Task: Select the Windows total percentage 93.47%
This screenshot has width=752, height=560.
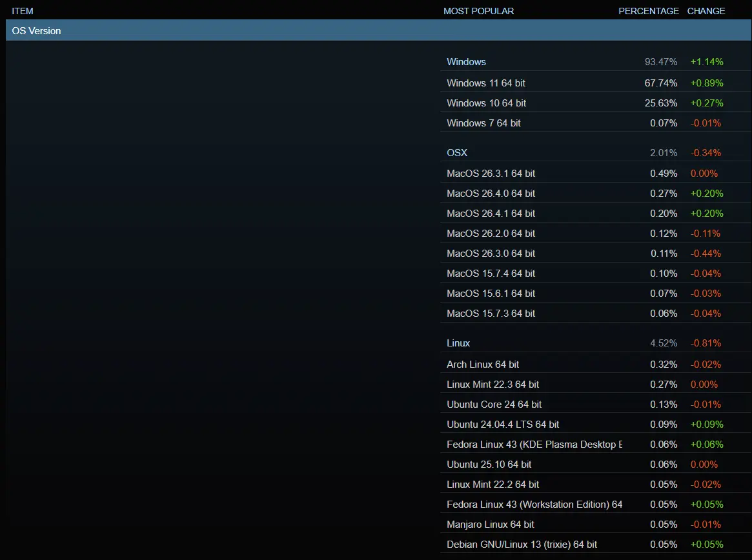Action: tap(661, 62)
